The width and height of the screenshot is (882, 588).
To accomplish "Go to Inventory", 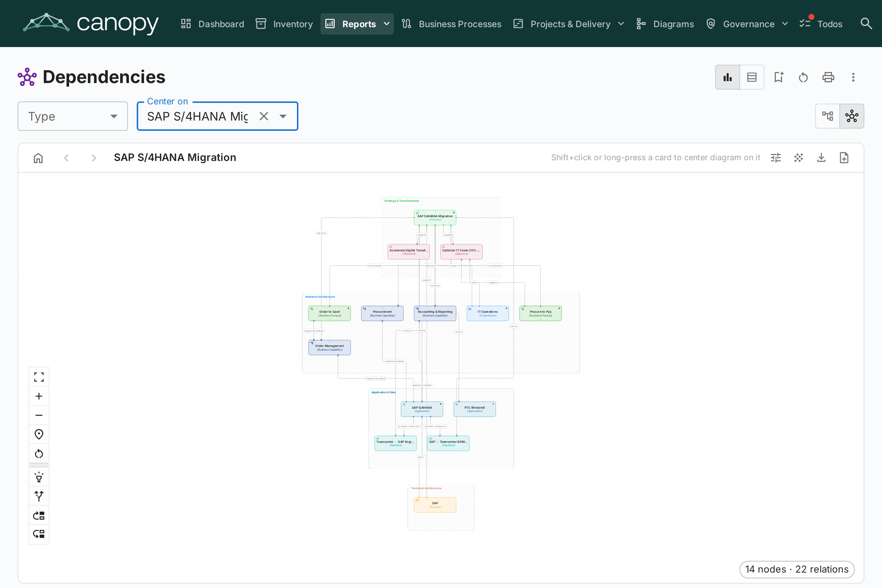I will tap(284, 24).
